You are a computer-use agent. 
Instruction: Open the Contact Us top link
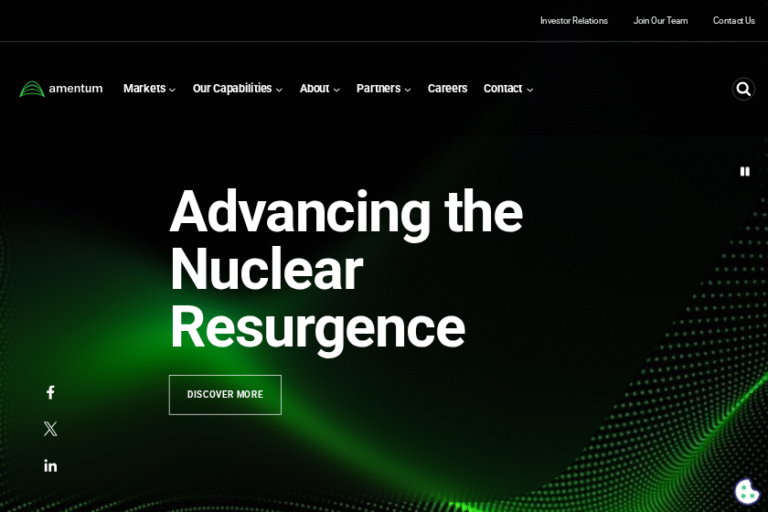coord(733,21)
